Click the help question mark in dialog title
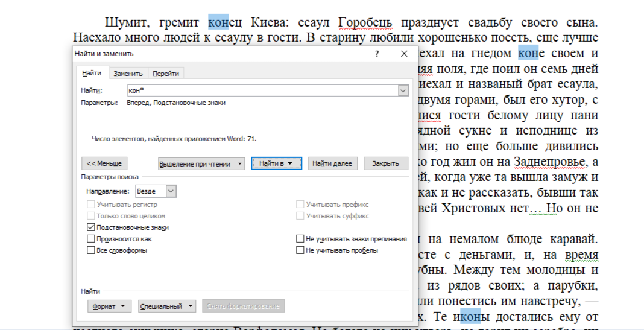644x330 pixels. point(377,54)
